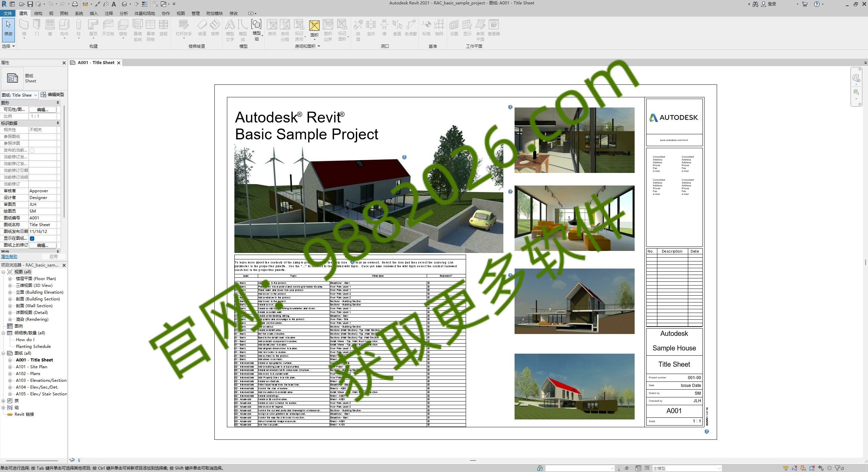Click the 图纸名称 Title Sheet value field

point(43,225)
